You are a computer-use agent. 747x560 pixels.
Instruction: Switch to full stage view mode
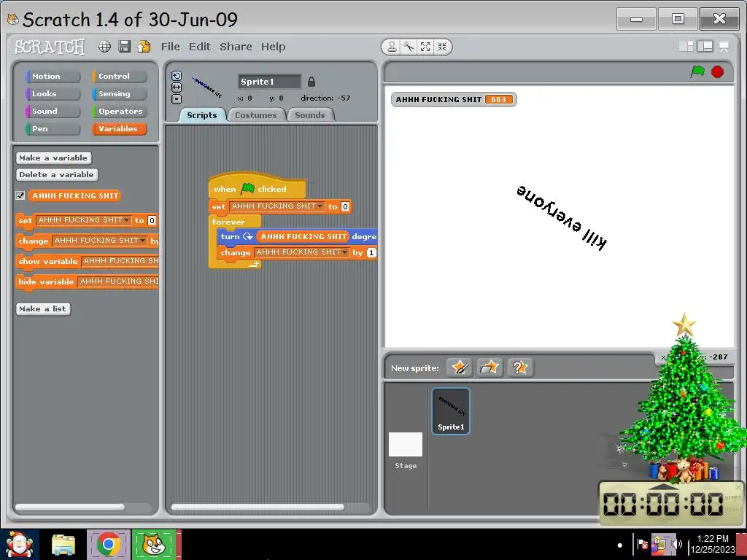point(705,46)
